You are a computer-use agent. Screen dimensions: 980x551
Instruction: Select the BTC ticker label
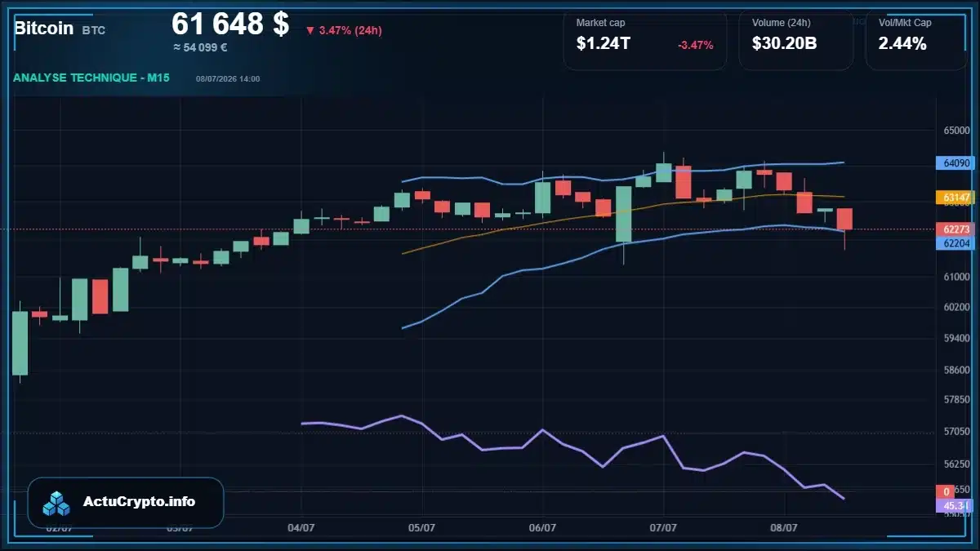click(94, 30)
